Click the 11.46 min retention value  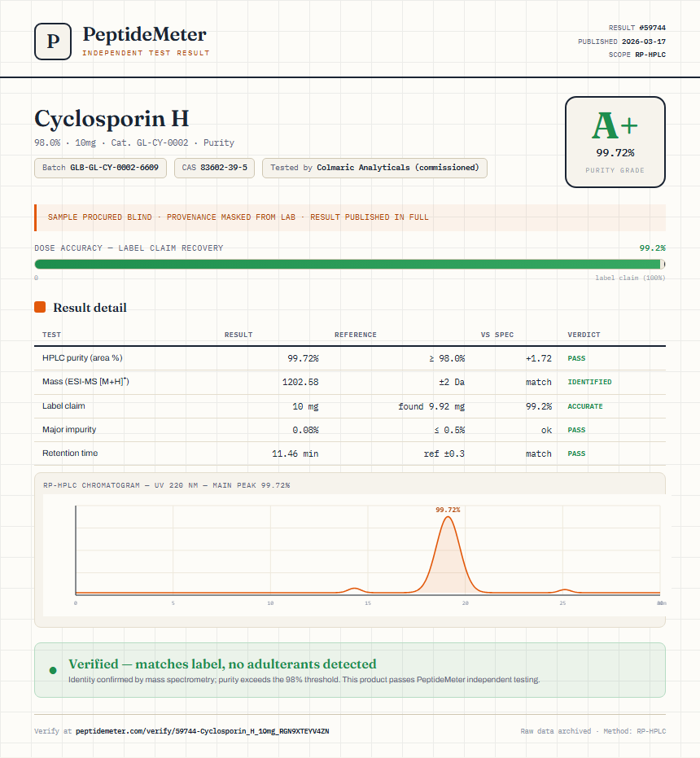point(295,453)
